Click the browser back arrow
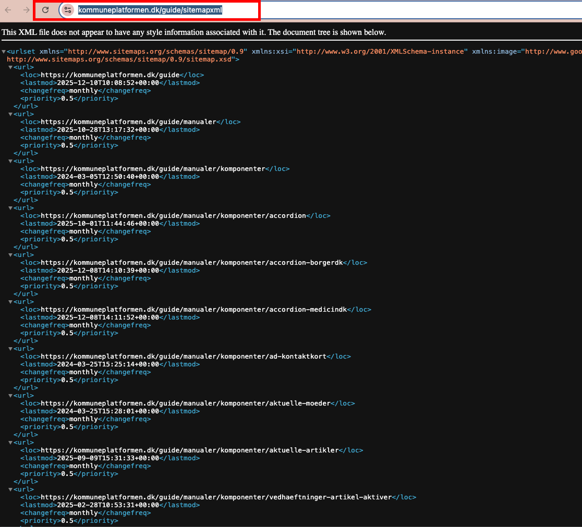582x527 pixels. [x=8, y=10]
